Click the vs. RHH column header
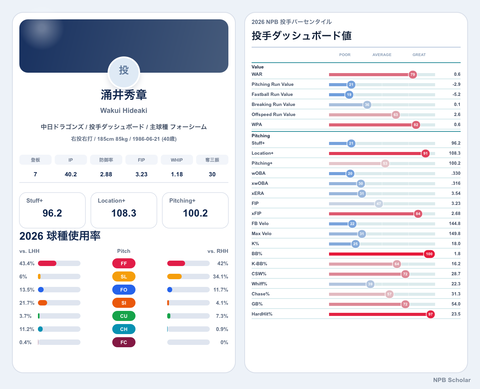This screenshot has height=389, width=480. click(218, 251)
